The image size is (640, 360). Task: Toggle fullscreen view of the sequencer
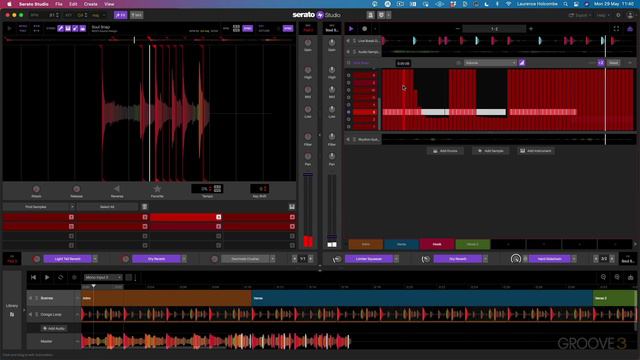pos(616,29)
